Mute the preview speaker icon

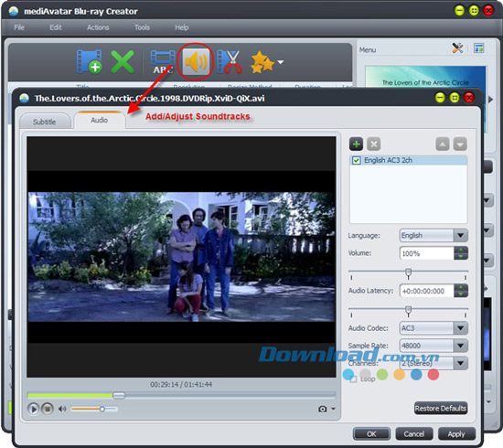(x=62, y=409)
